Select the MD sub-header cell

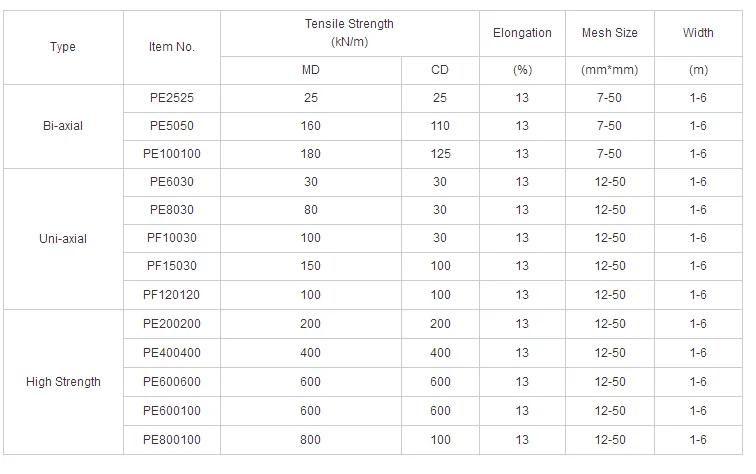tap(311, 70)
